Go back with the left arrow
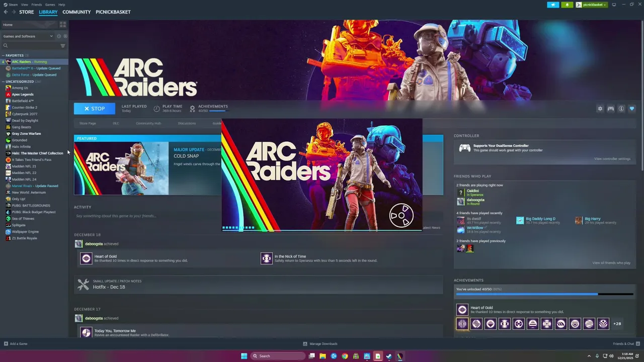644x362 pixels. (x=6, y=12)
